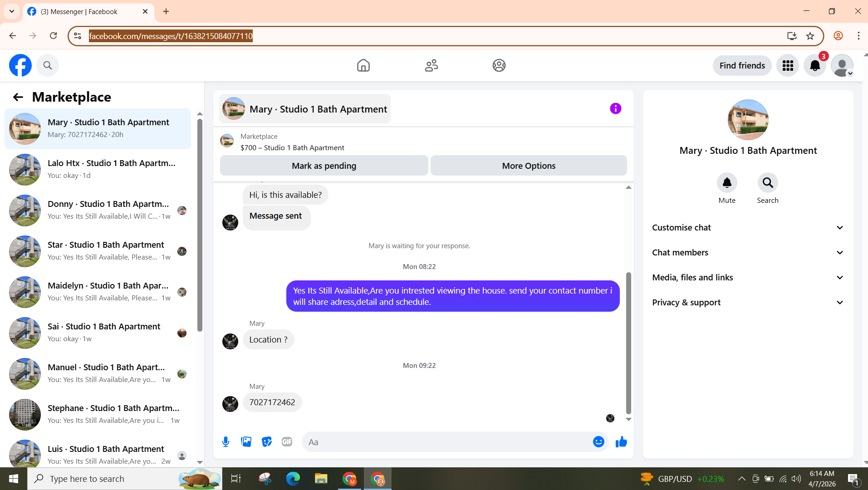
Task: Expand Media, files and links section
Action: [748, 278]
